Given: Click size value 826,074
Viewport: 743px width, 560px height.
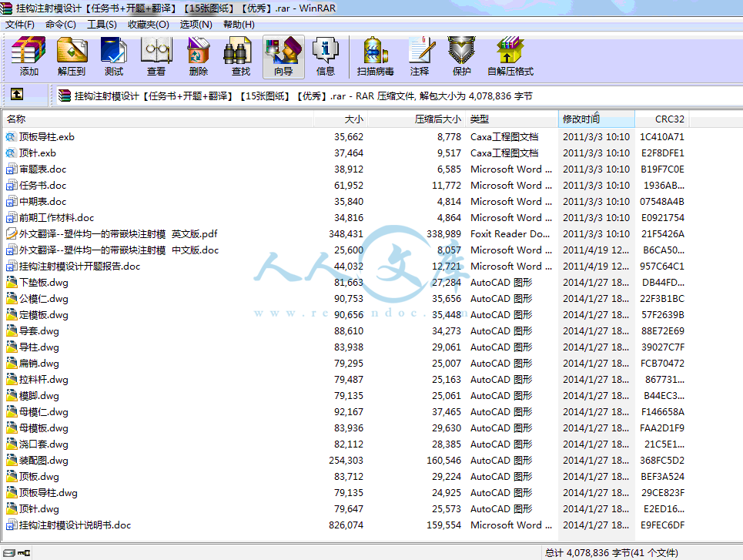Looking at the screenshot, I should click(x=346, y=525).
